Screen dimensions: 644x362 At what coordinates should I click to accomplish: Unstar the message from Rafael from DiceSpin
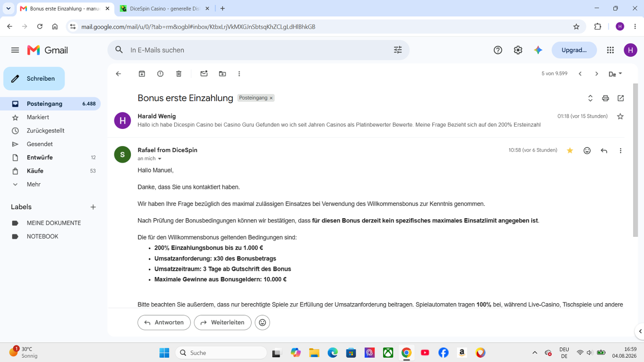pos(570,151)
